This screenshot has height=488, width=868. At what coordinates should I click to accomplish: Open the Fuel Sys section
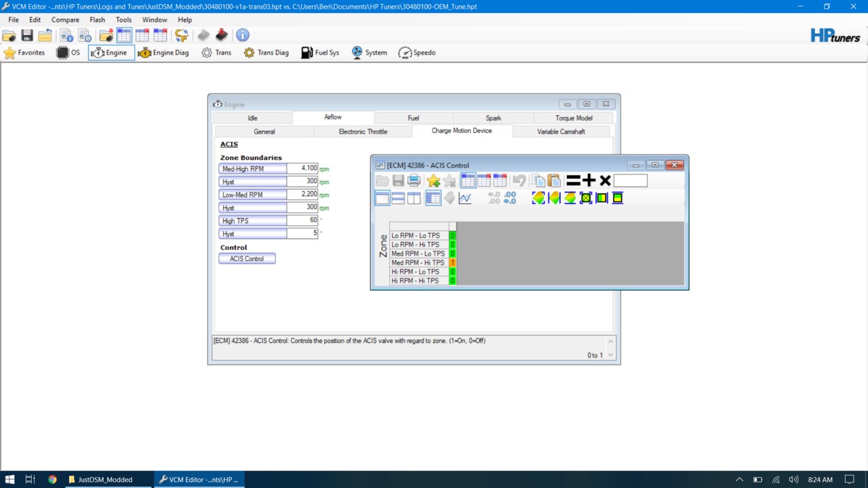[320, 53]
